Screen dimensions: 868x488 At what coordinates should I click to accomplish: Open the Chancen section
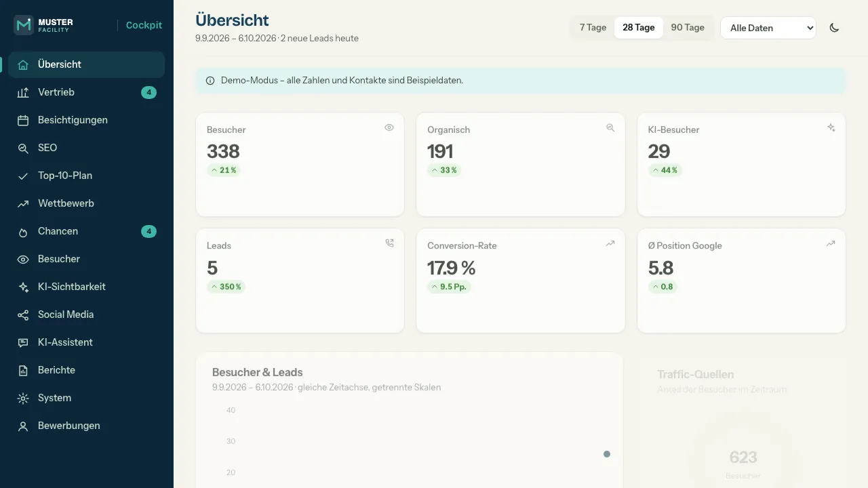tap(87, 231)
